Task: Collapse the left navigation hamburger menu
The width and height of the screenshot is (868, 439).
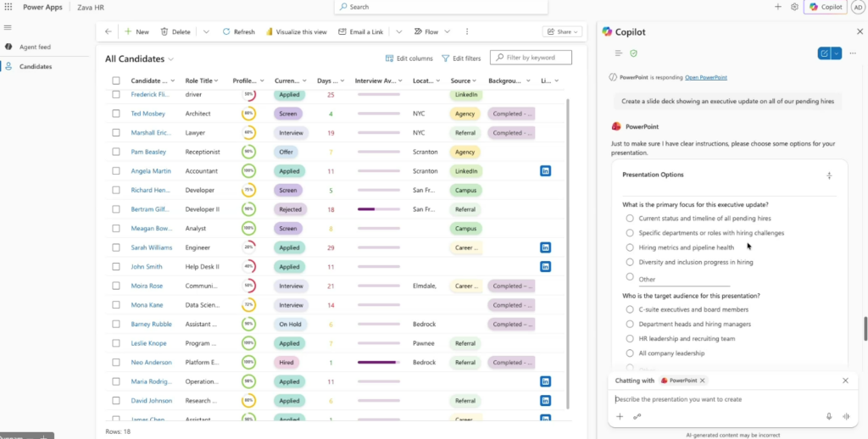Action: point(8,27)
